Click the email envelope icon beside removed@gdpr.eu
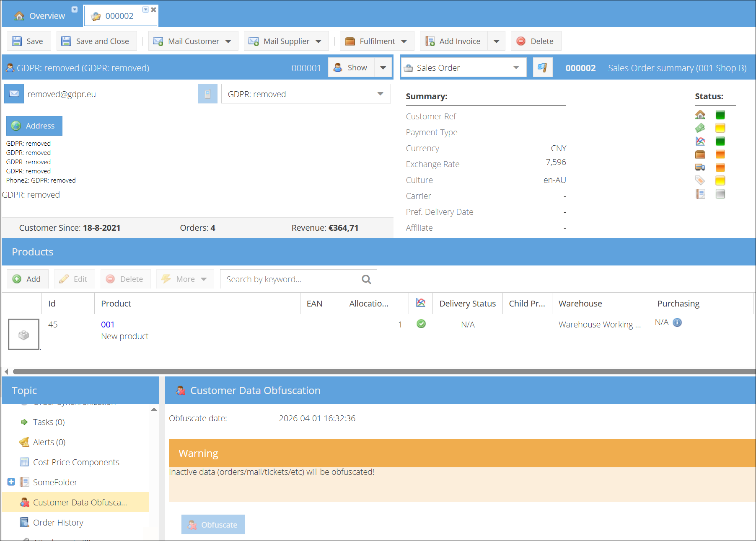The height and width of the screenshot is (541, 756). pos(14,94)
